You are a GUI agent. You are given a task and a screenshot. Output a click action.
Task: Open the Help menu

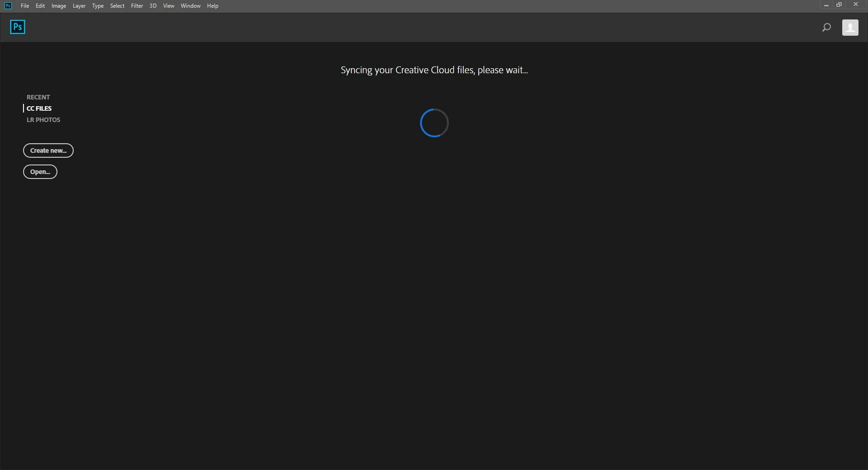tap(212, 6)
